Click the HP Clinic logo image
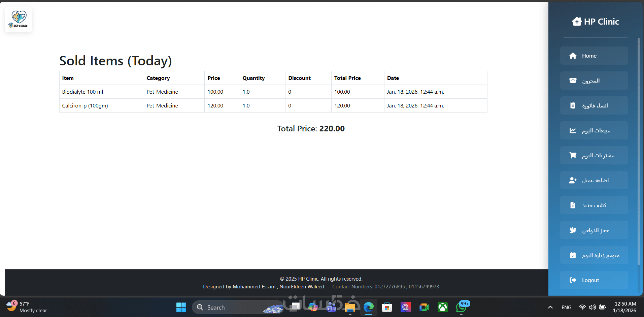The width and height of the screenshot is (644, 317). (x=19, y=20)
